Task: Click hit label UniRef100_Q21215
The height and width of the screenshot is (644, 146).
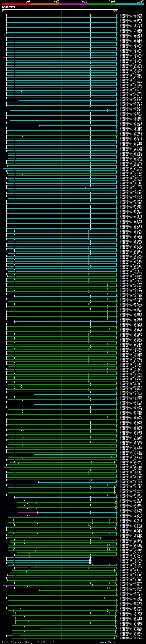Action: (x=131, y=445)
